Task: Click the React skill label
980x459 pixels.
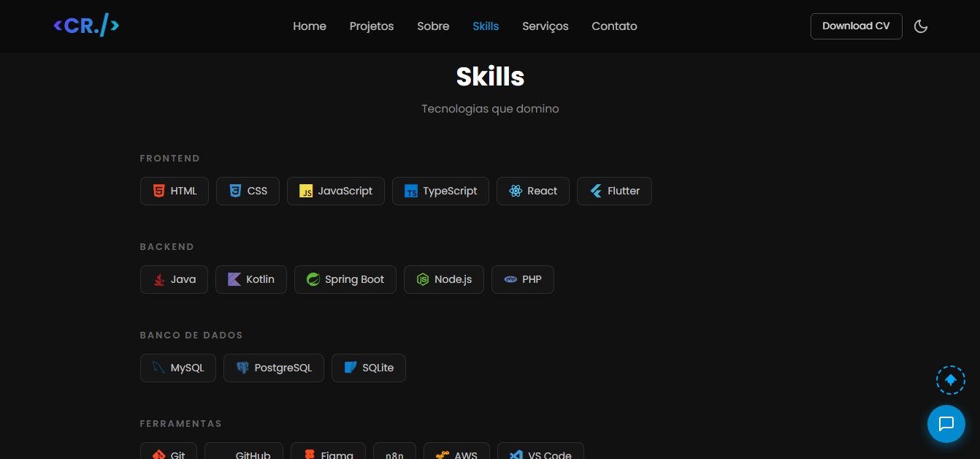Action: [x=543, y=191]
